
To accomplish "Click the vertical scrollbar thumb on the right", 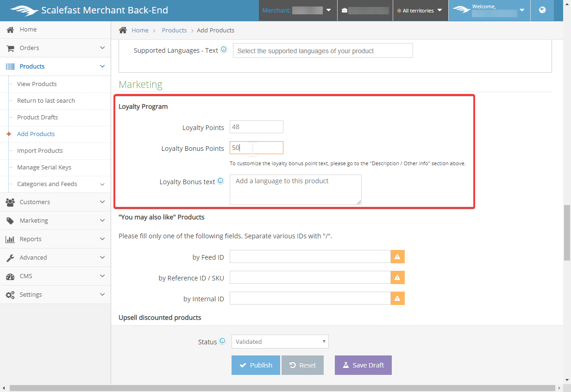I will [567, 233].
